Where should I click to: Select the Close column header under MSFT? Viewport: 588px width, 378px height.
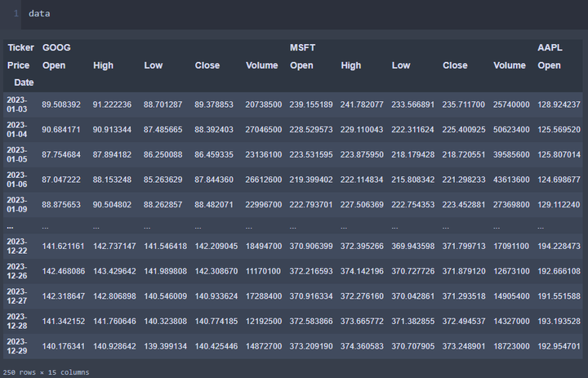455,65
